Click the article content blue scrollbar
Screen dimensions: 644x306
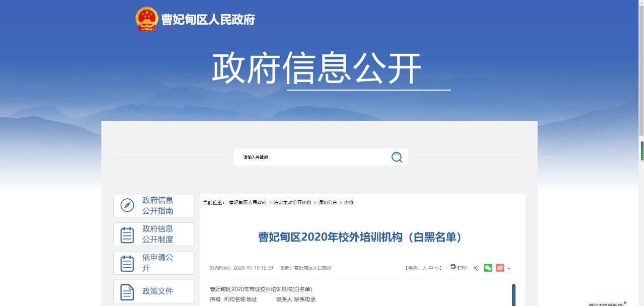point(514,295)
